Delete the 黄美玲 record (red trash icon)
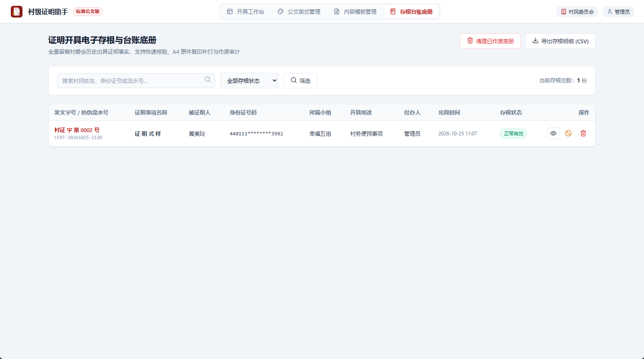 click(583, 133)
